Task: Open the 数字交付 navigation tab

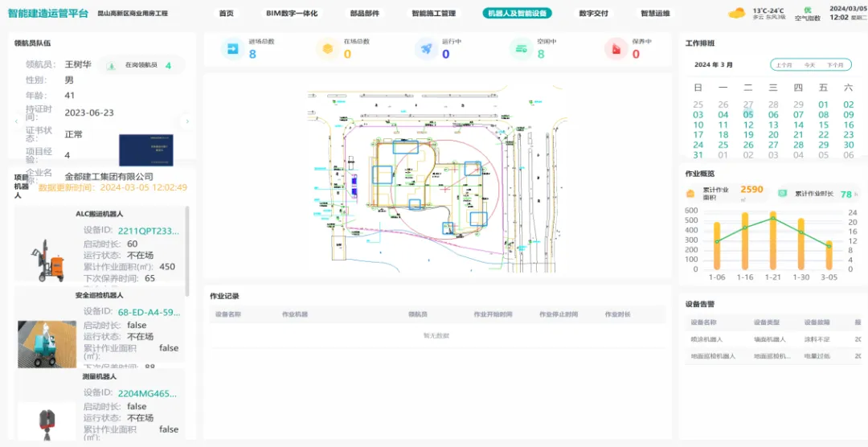Action: [593, 14]
